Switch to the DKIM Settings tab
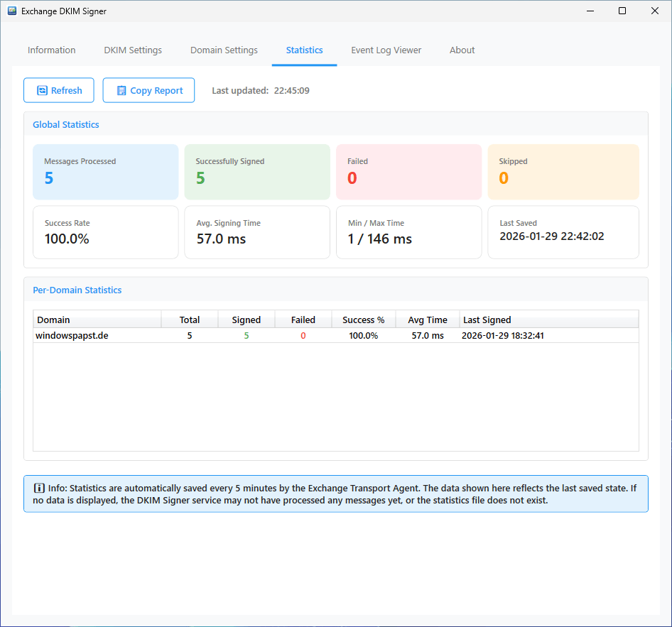Screen dimensions: 672x627 click(x=133, y=50)
